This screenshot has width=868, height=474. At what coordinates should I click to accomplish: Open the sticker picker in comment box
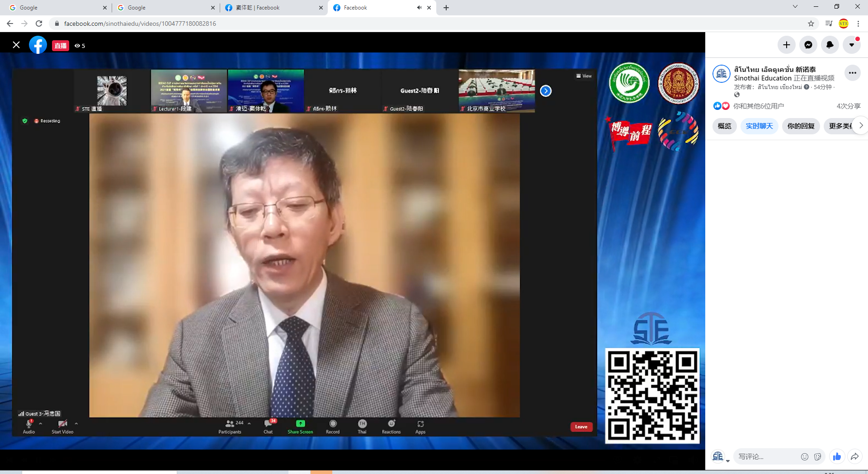[817, 456]
